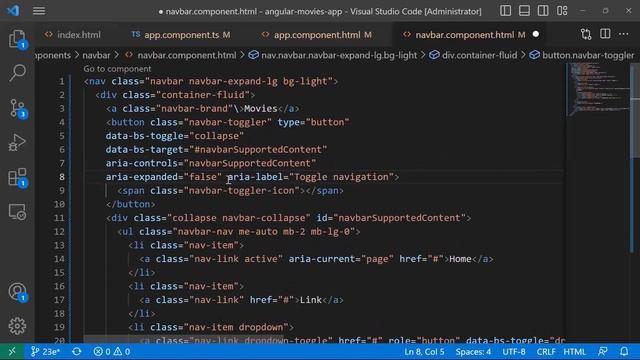The width and height of the screenshot is (640, 360).
Task: Close unsaved navbar.component.html tab dot
Action: 536,35
